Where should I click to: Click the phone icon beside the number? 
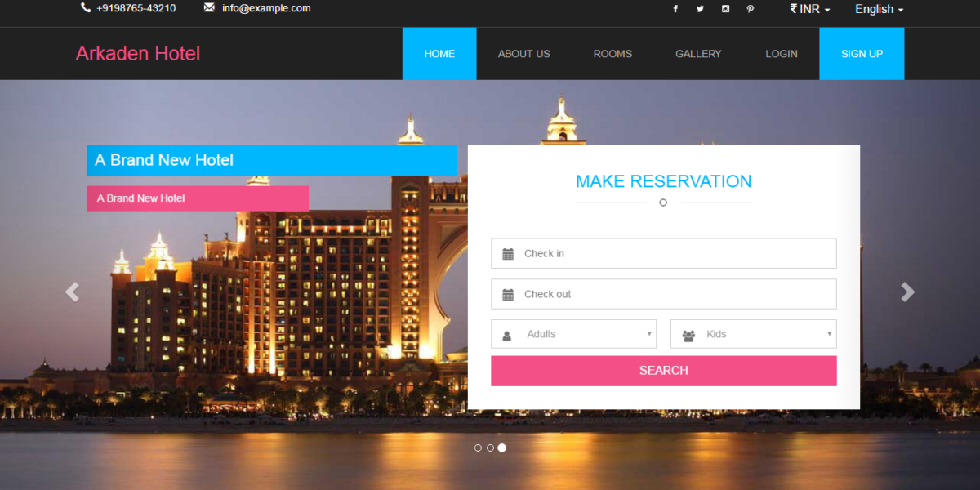pyautogui.click(x=86, y=8)
